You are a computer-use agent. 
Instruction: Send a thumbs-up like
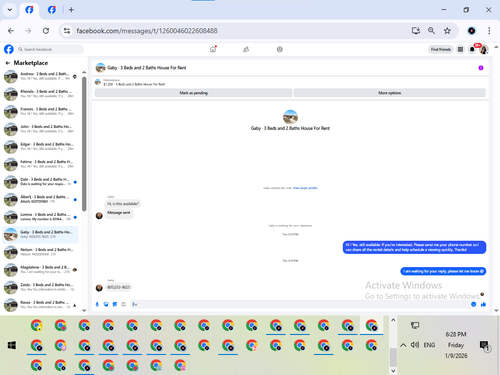pyautogui.click(x=483, y=304)
